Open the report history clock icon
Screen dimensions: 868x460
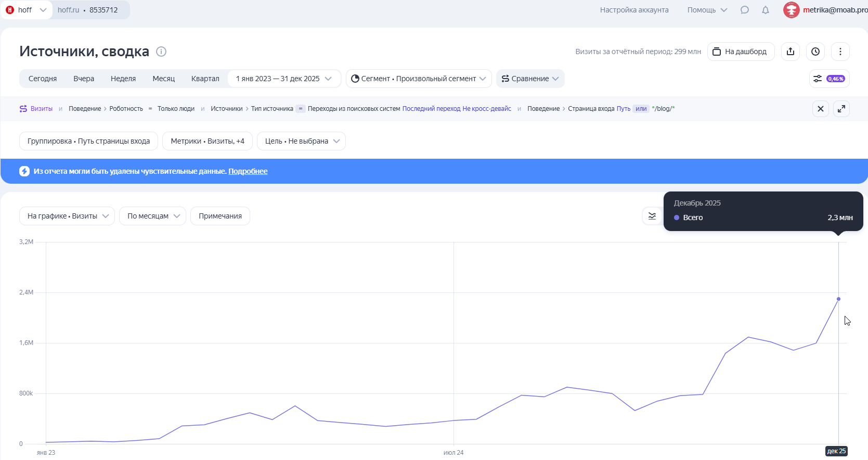(x=815, y=52)
